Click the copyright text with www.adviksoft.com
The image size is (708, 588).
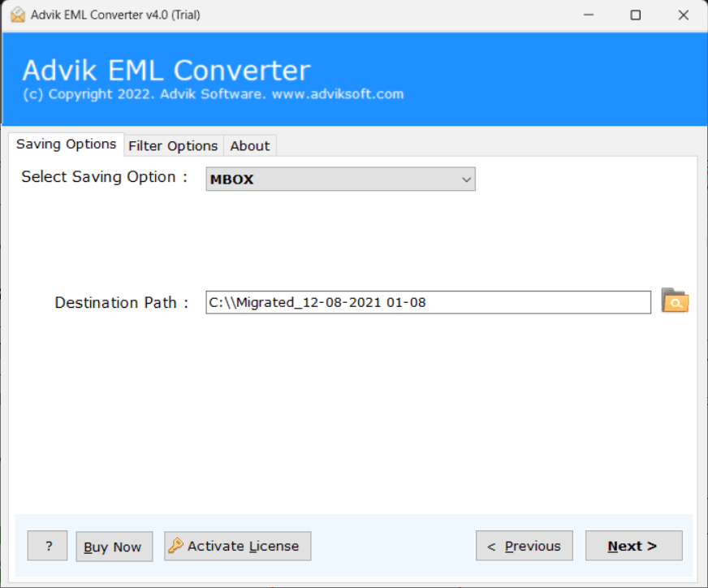(213, 94)
